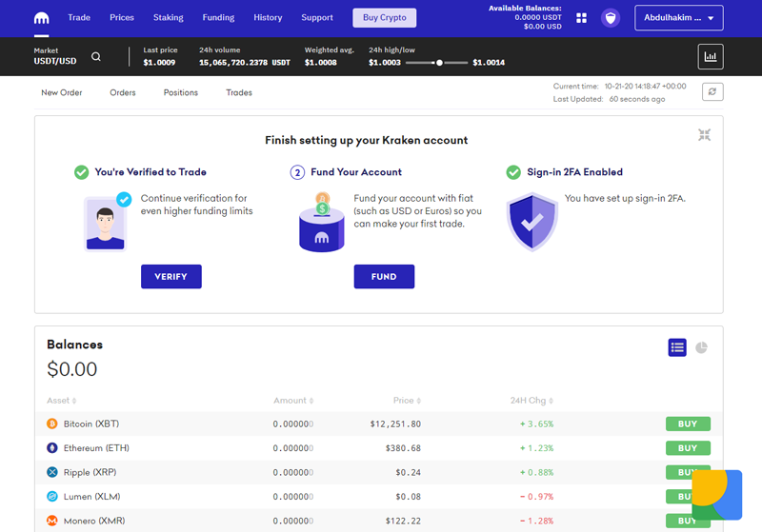762x532 pixels.
Task: Open the chart view icon
Action: (x=711, y=57)
